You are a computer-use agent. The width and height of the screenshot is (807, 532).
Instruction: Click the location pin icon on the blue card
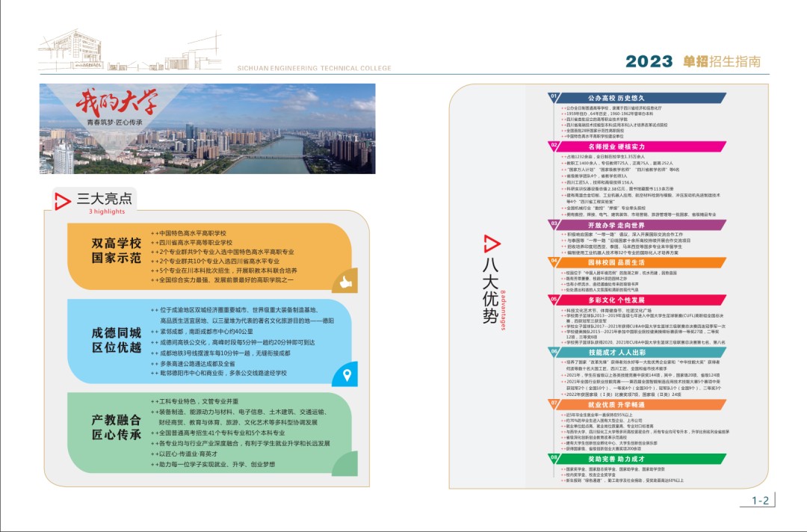tap(347, 375)
